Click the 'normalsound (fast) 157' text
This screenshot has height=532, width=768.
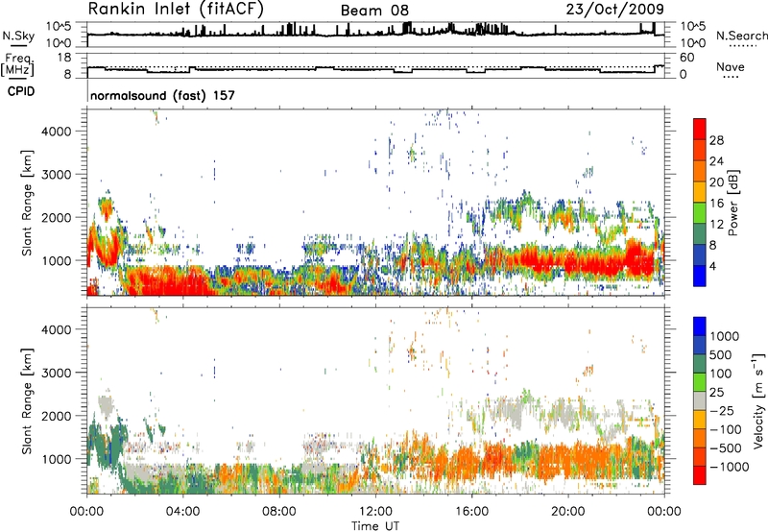pos(162,95)
